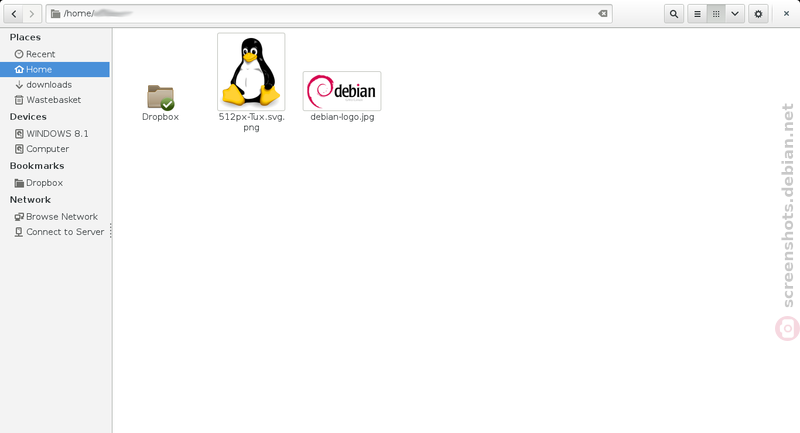Click the downloads arrow icon
Viewport: 800px width, 433px height.
click(x=19, y=85)
